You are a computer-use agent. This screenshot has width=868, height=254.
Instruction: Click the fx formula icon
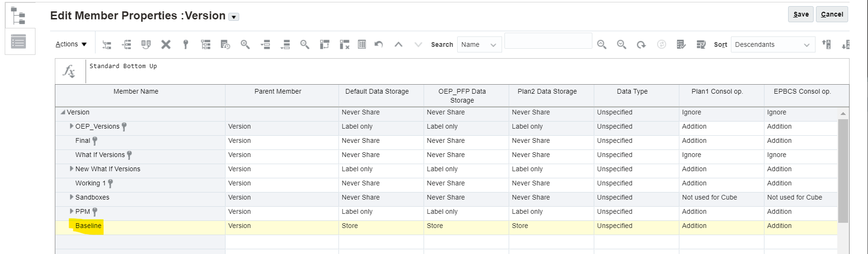(69, 71)
